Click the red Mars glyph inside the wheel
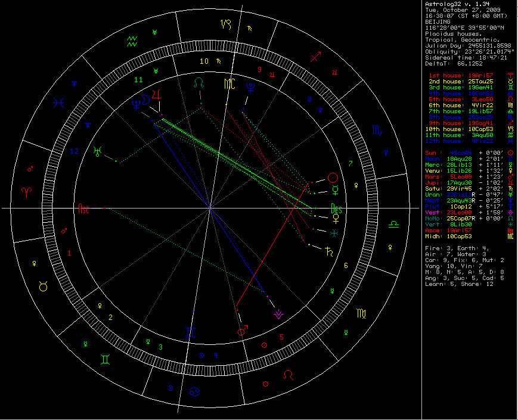This screenshot has width=518, height=420. [x=243, y=331]
